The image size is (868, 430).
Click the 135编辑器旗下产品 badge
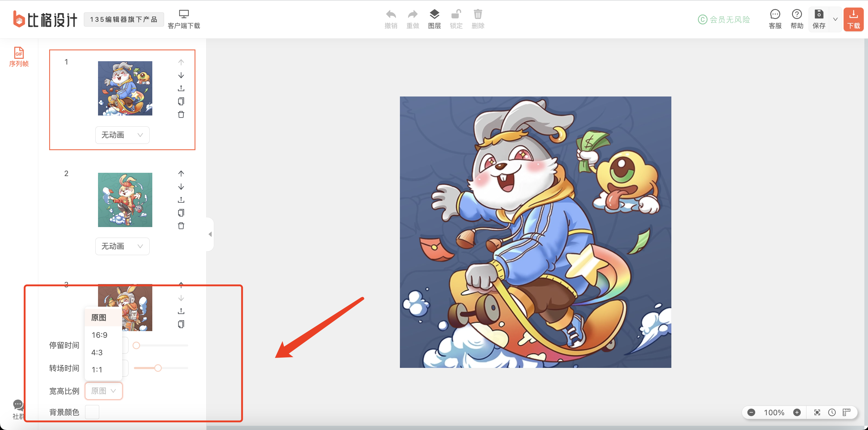[x=124, y=19]
